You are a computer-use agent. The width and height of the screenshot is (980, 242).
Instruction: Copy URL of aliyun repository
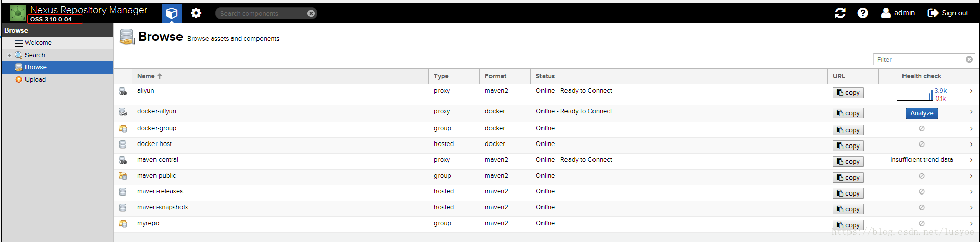coord(848,93)
